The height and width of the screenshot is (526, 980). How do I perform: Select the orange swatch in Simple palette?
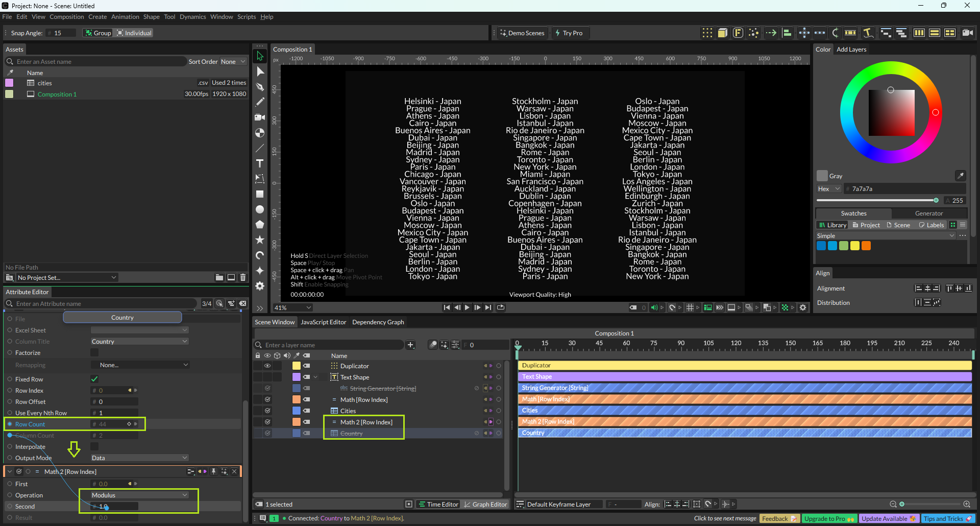pyautogui.click(x=866, y=246)
